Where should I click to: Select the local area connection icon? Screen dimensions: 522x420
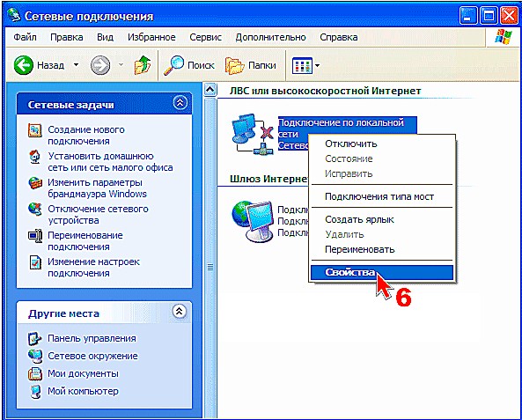(x=252, y=134)
